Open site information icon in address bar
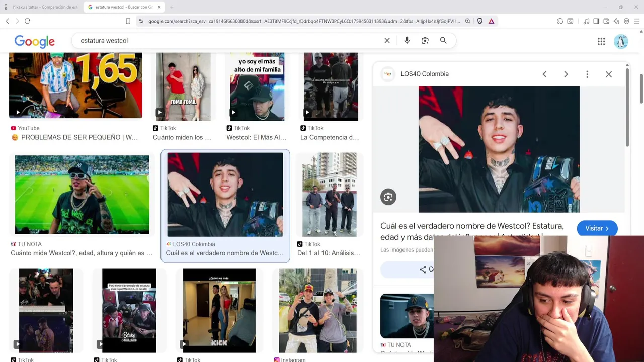 pyautogui.click(x=141, y=21)
